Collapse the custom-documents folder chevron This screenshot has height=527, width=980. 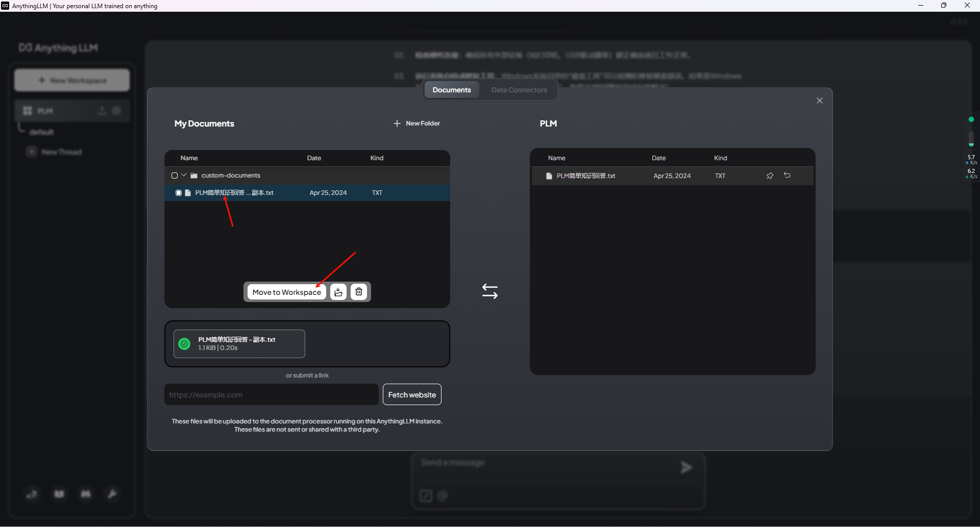[x=184, y=175]
